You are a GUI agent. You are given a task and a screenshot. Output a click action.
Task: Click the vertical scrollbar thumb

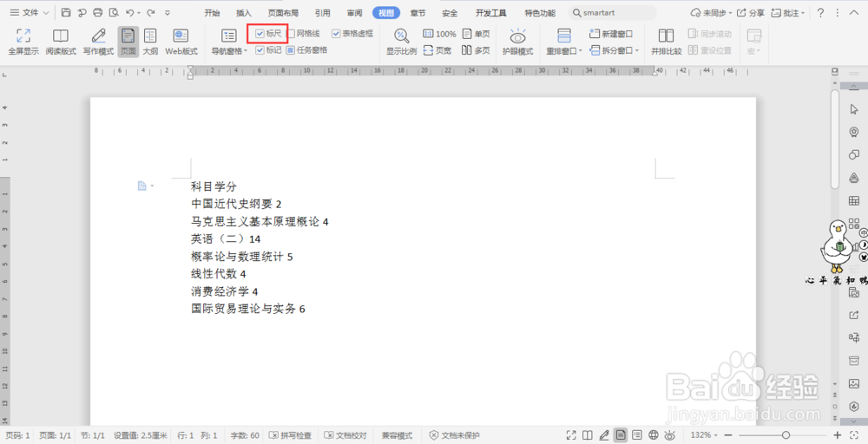click(835, 140)
